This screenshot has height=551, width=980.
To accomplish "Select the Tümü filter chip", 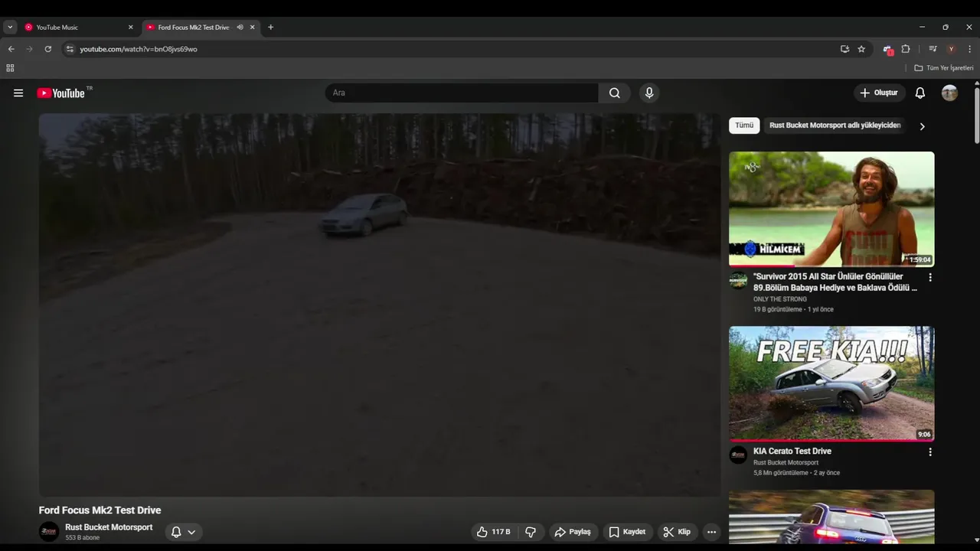I will pyautogui.click(x=744, y=126).
